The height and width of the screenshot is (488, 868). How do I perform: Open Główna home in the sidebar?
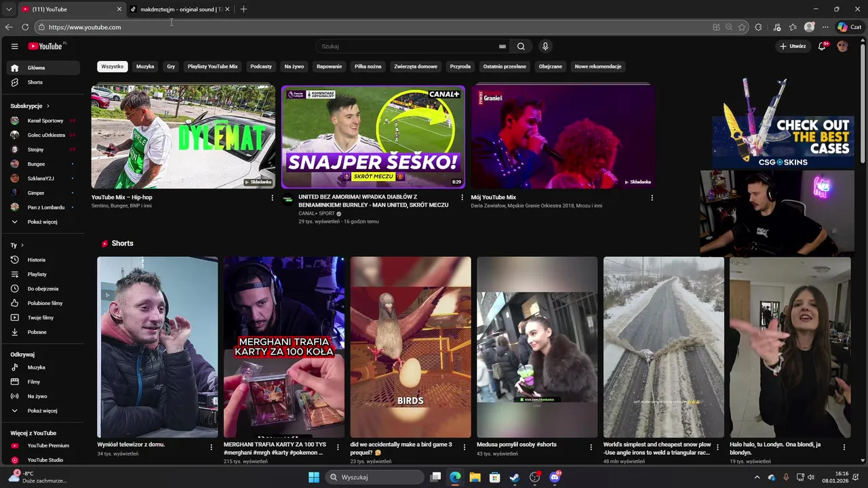click(x=43, y=68)
